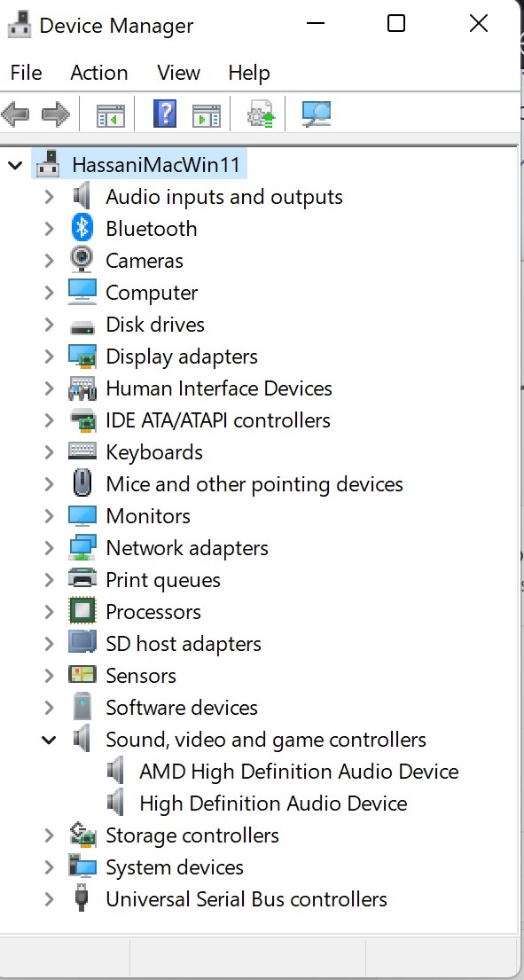Click Scan for hardware changes icon

316,114
